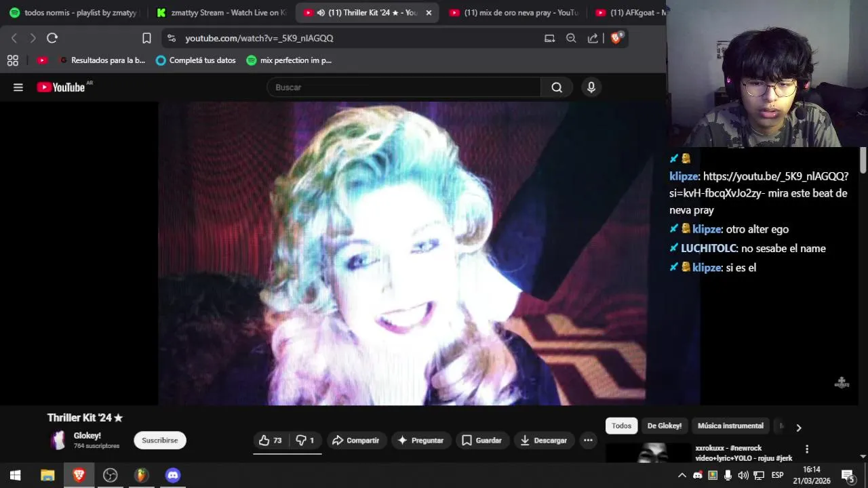The height and width of the screenshot is (488, 868).
Task: Switch to the zmattyy Stream Kick tab
Action: pos(222,13)
